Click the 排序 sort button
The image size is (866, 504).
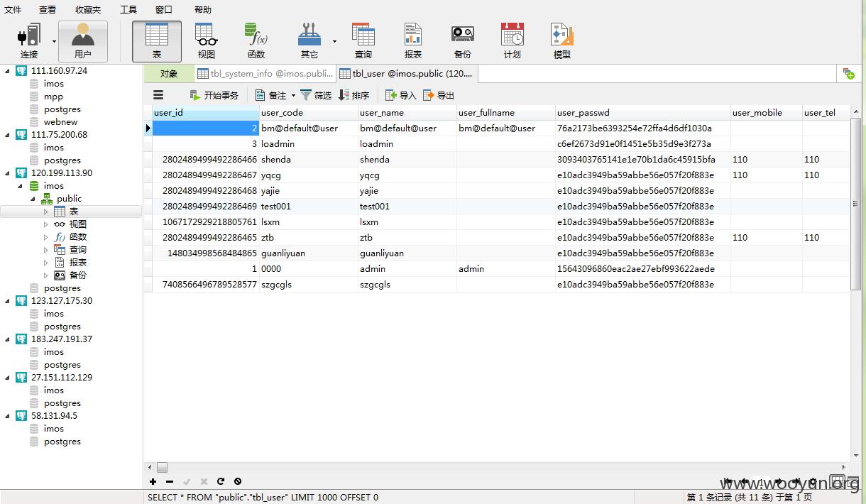coord(354,95)
